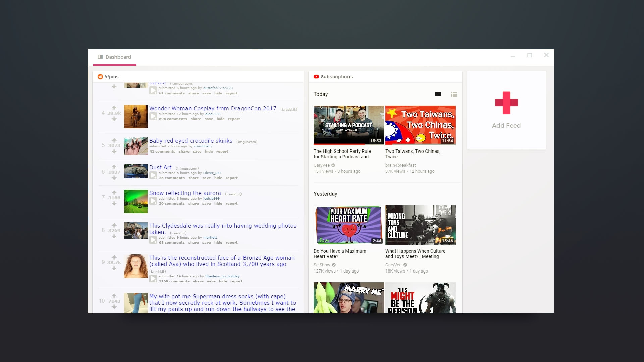Report the Clydesdale wedding photos post

(231, 243)
